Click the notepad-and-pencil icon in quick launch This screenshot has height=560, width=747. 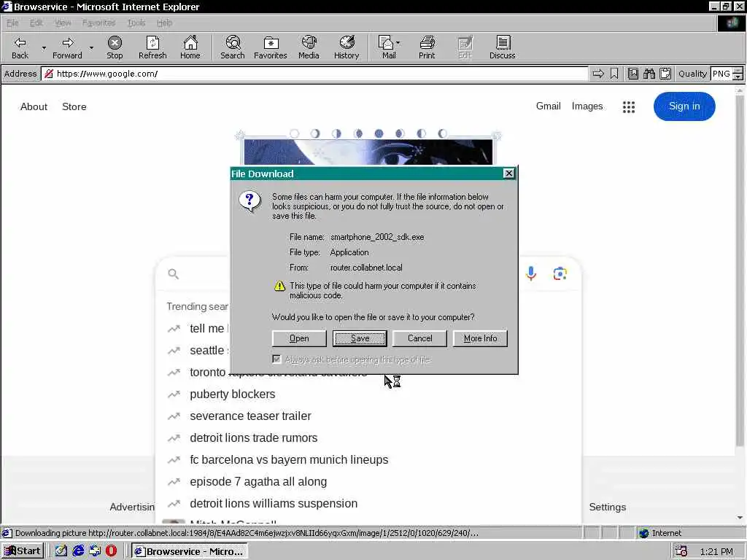[x=61, y=551]
